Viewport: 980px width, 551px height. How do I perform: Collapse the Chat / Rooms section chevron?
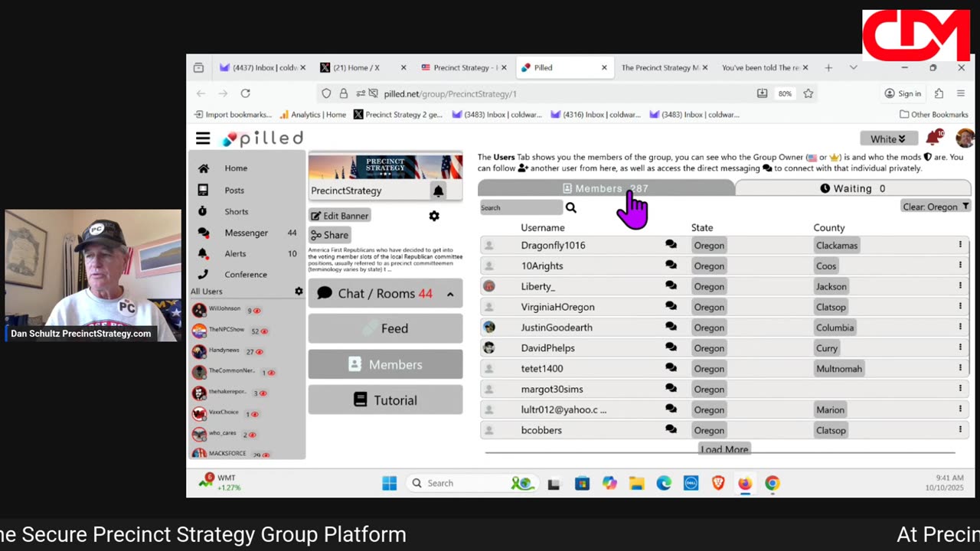(x=450, y=294)
